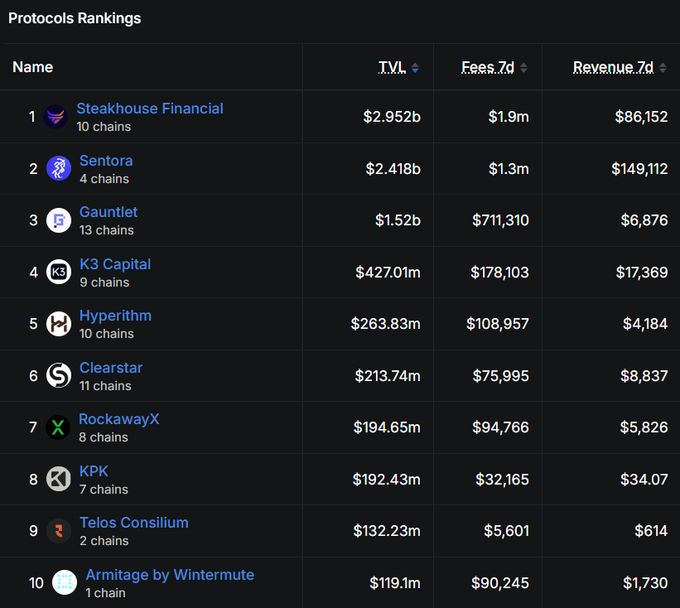Open the Hyperithm protocol link

click(115, 316)
